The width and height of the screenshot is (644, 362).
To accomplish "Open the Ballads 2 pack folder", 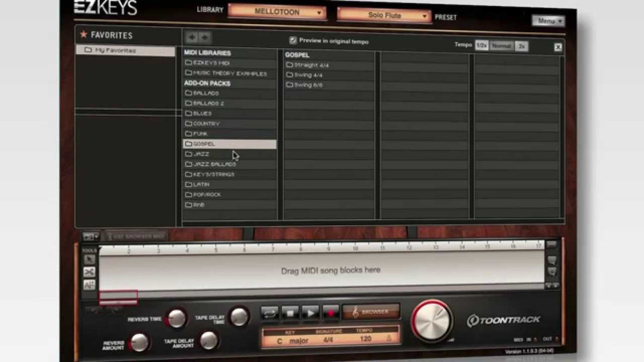I will (x=230, y=104).
